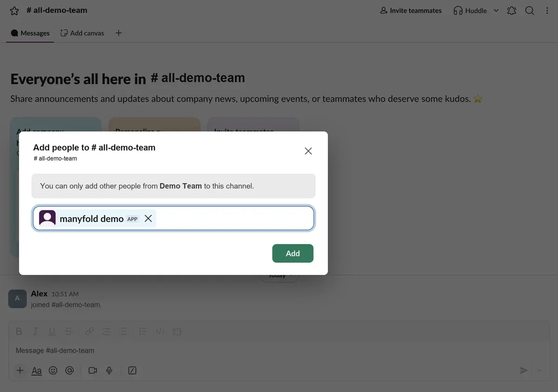The width and height of the screenshot is (558, 392).
Task: Toggle bold formatting
Action: [19, 332]
